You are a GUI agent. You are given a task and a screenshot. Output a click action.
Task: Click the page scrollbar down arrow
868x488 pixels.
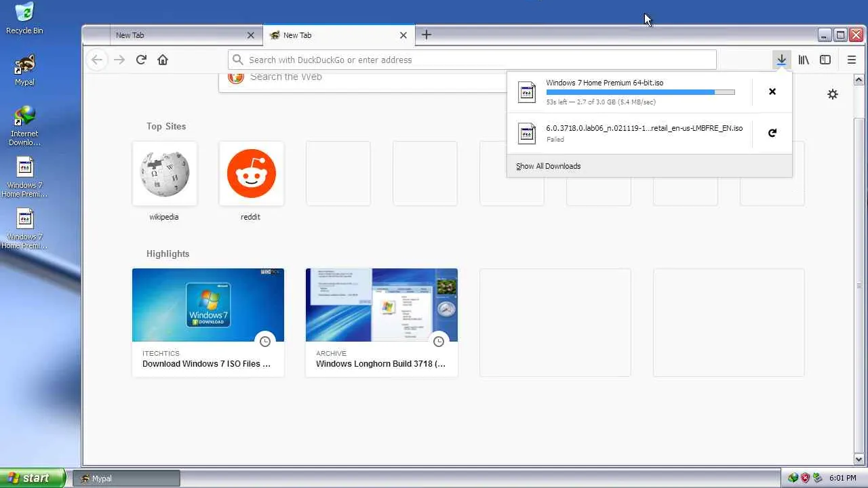[860, 460]
